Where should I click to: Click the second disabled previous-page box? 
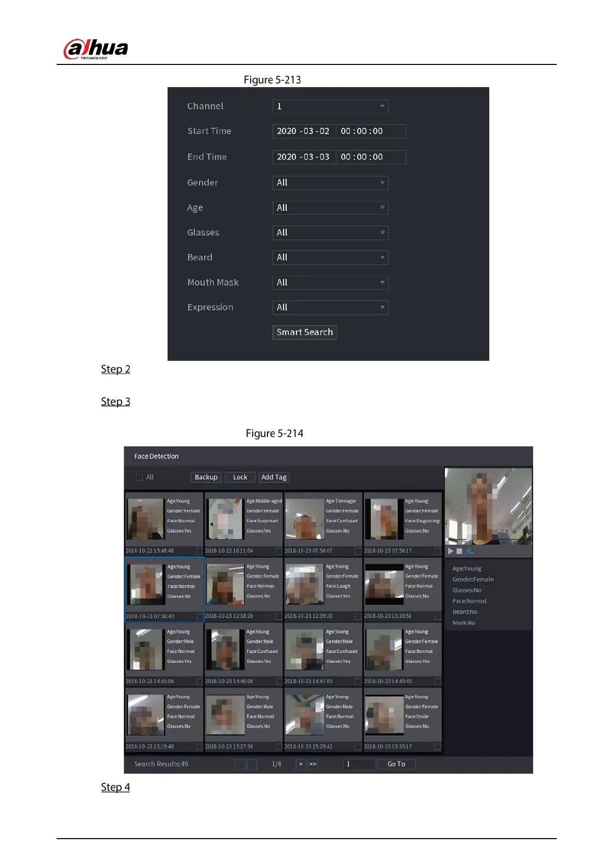[252, 764]
